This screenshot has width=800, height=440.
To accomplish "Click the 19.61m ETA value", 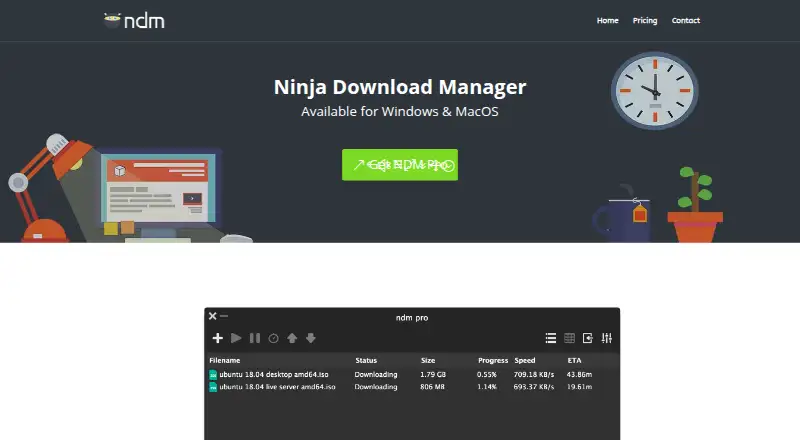I will (579, 387).
